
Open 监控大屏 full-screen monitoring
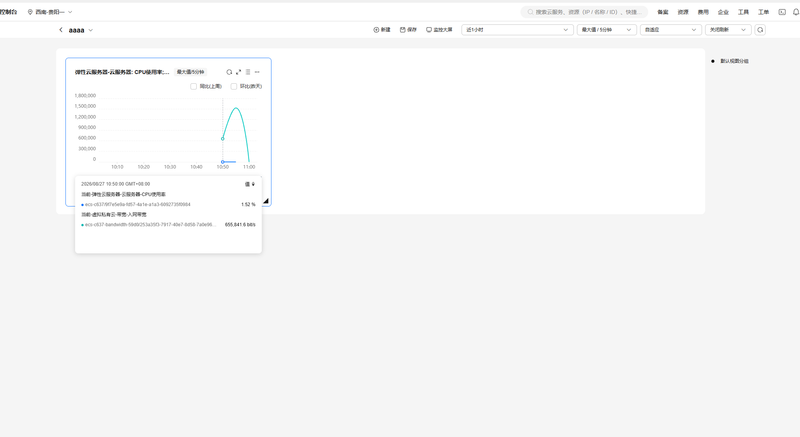point(439,30)
